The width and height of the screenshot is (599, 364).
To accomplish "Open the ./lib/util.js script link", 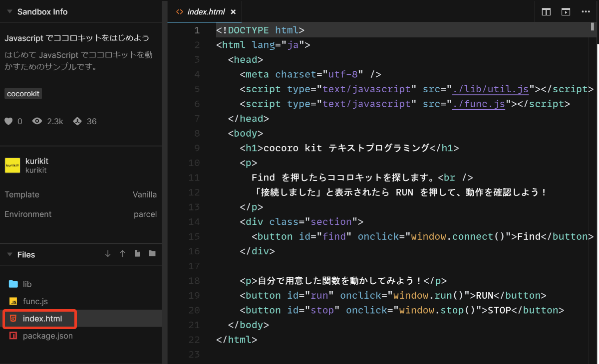I will (490, 89).
